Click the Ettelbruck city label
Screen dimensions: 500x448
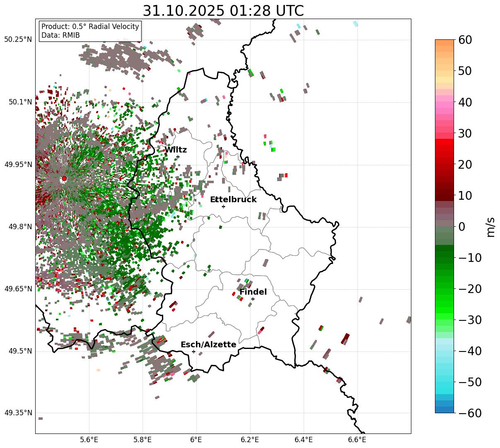point(233,200)
